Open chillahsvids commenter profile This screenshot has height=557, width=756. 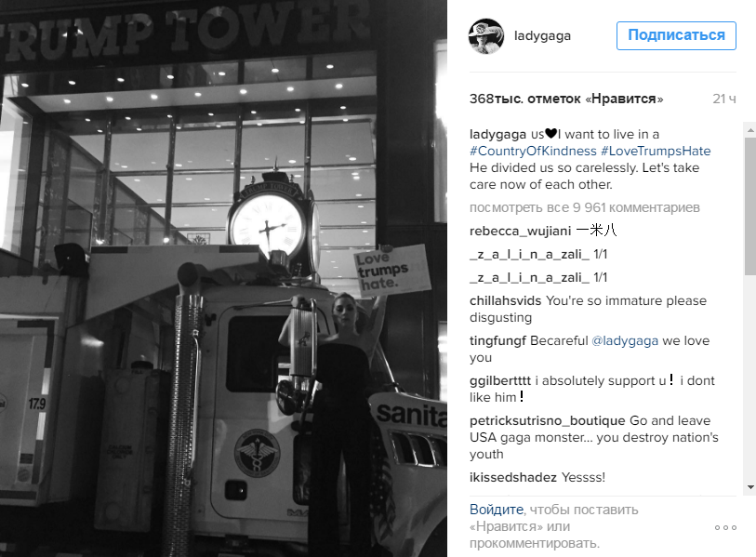point(505,301)
